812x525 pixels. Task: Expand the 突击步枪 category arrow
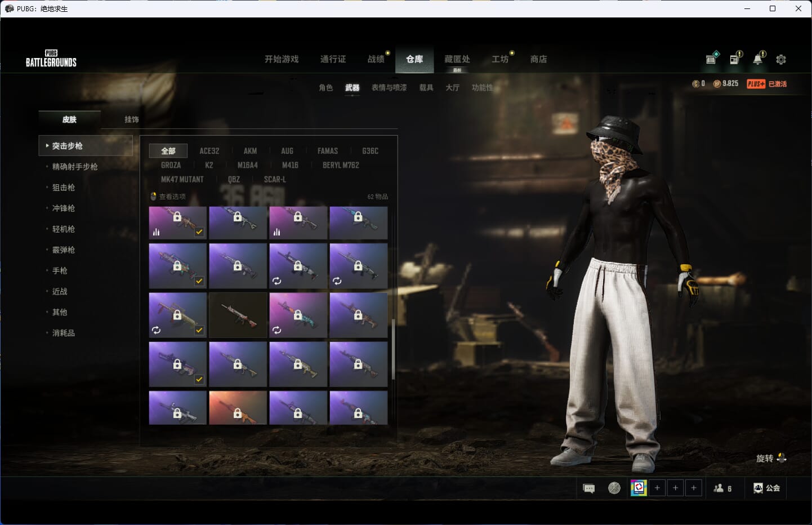click(47, 145)
